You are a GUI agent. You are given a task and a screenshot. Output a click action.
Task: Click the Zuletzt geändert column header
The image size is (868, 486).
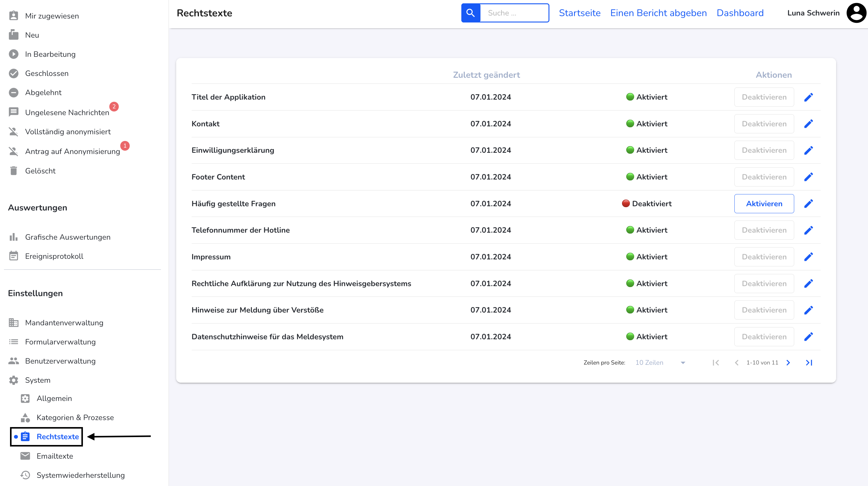486,75
